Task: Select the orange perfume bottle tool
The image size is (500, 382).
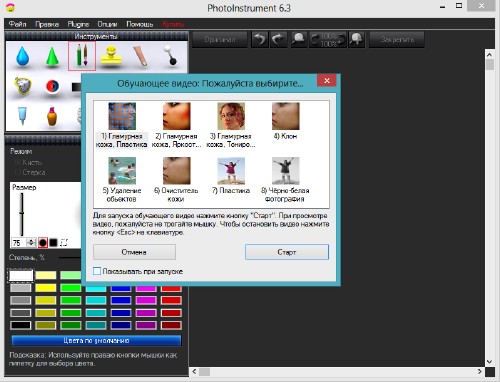Action: [52, 116]
